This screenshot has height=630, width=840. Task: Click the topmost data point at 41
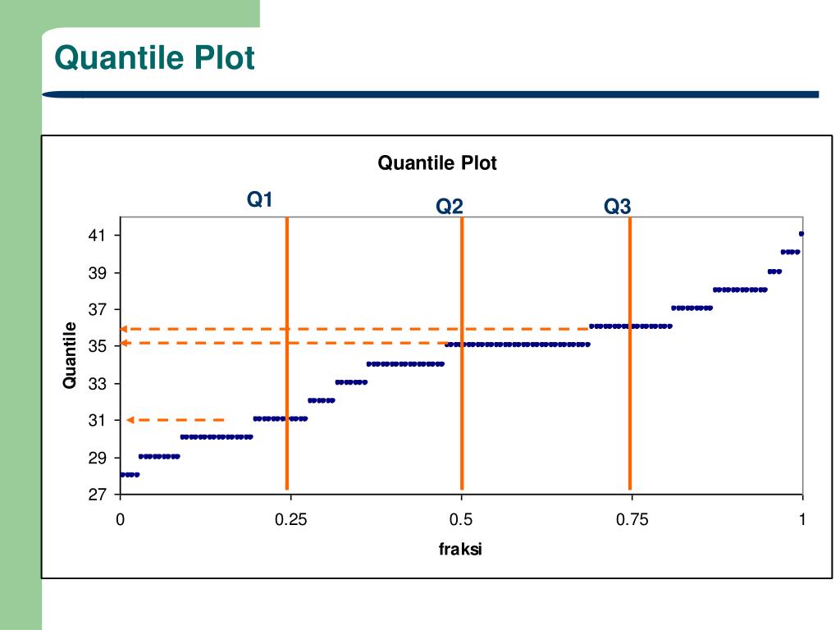point(801,234)
